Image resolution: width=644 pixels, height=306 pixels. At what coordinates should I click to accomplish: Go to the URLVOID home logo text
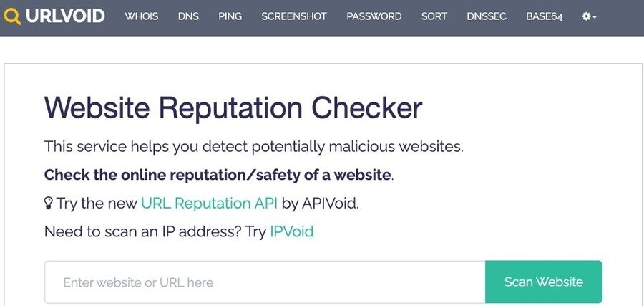pyautogui.click(x=64, y=16)
